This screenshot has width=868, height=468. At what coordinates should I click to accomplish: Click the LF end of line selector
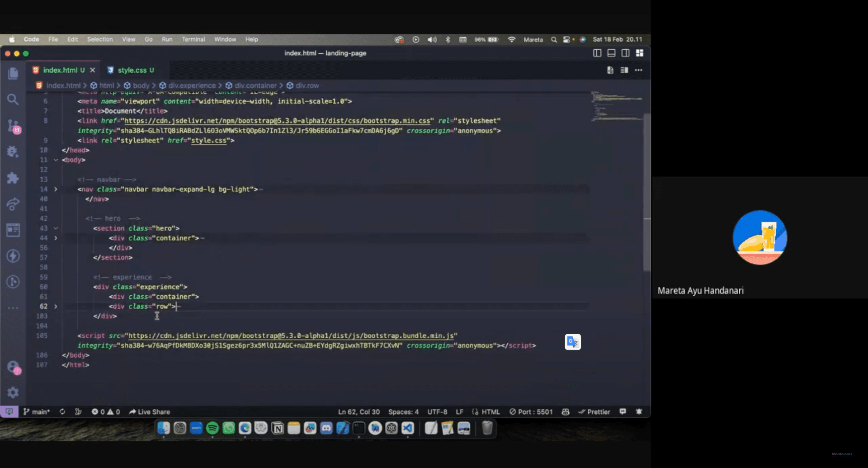pos(459,412)
